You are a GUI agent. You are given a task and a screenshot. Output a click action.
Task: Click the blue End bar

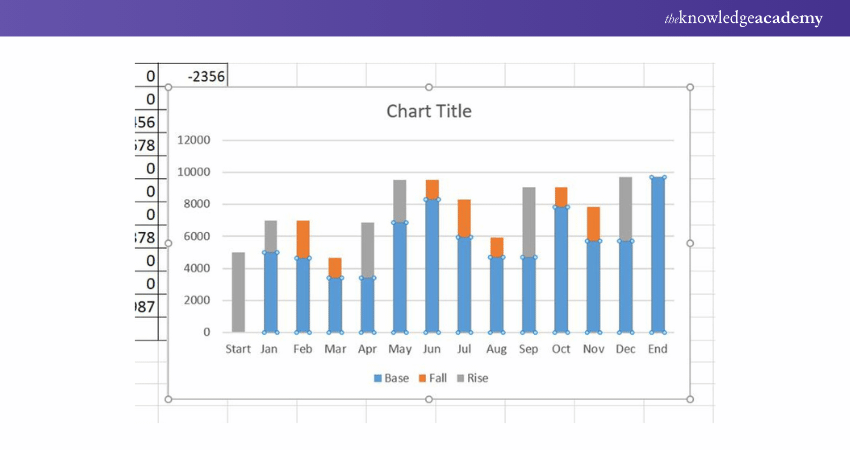pos(657,255)
